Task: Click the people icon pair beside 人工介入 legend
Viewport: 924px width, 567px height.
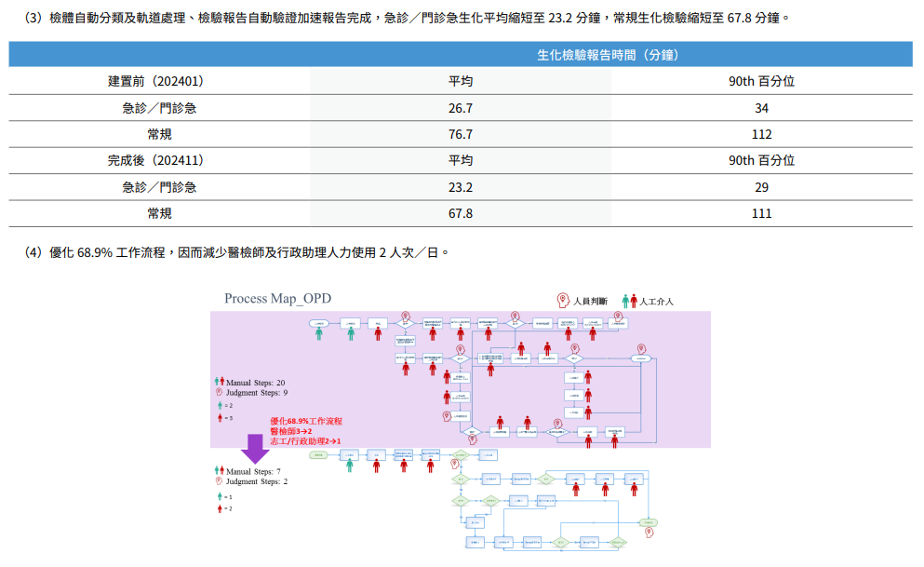Action: click(x=629, y=301)
